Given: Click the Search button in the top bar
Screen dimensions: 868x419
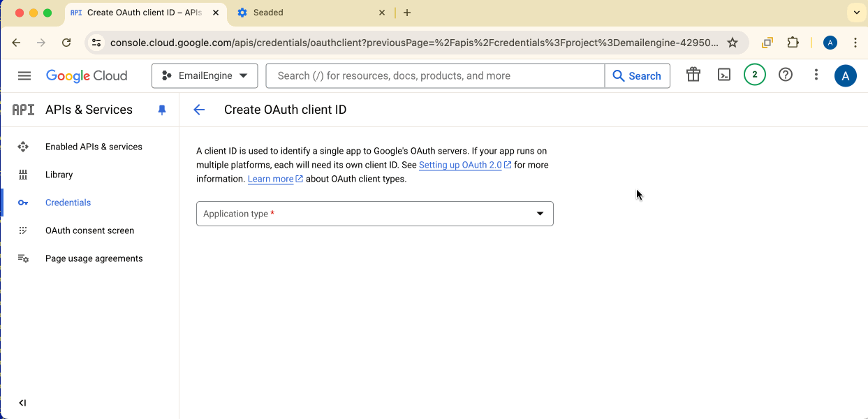Looking at the screenshot, I should click(x=636, y=75).
